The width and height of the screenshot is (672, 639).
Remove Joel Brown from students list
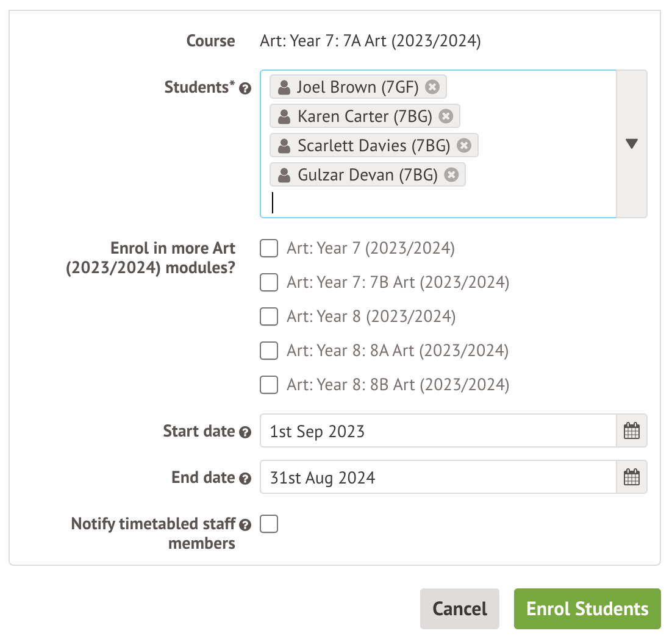point(432,87)
